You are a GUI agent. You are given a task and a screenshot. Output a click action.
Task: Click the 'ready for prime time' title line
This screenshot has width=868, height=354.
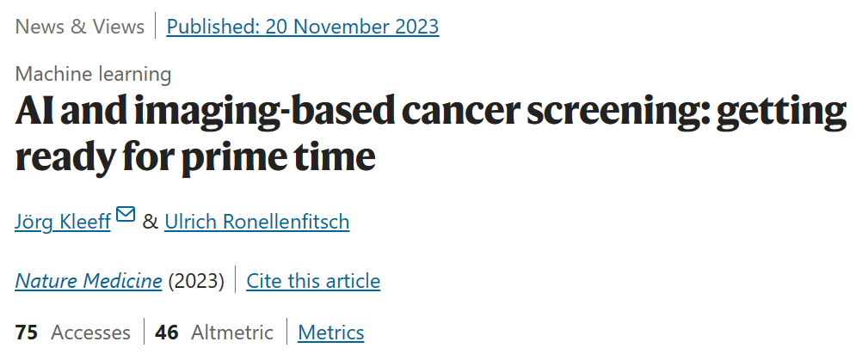(x=195, y=156)
